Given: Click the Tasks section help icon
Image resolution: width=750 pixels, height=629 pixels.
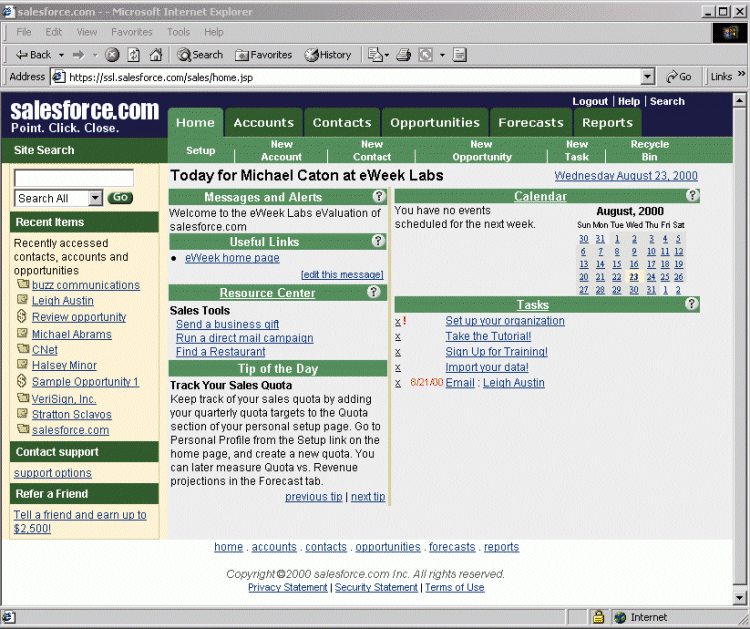Looking at the screenshot, I should [691, 304].
